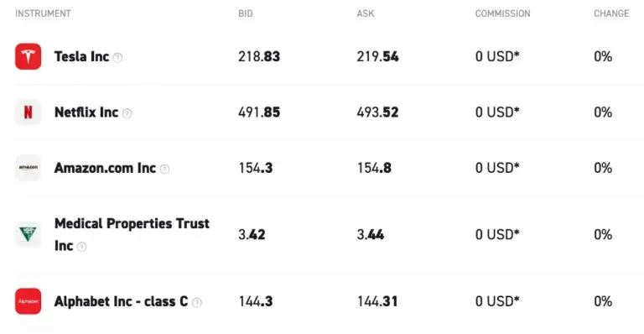
Task: Open the info tooltip next to Alphabet class C
Action: coord(197,303)
